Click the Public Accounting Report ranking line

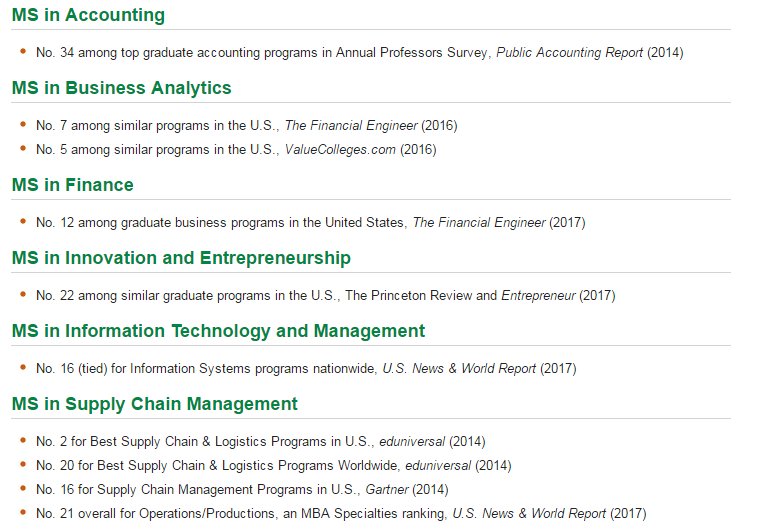click(x=360, y=53)
